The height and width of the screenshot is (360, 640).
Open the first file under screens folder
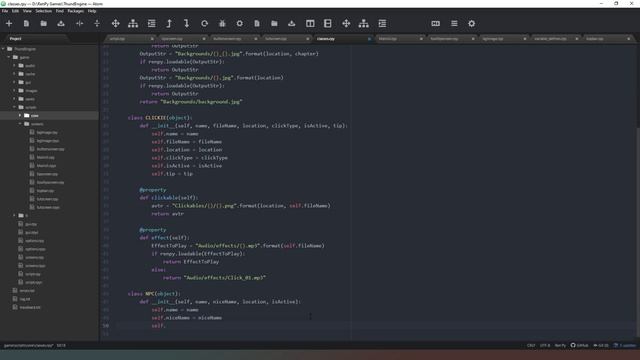(47, 133)
